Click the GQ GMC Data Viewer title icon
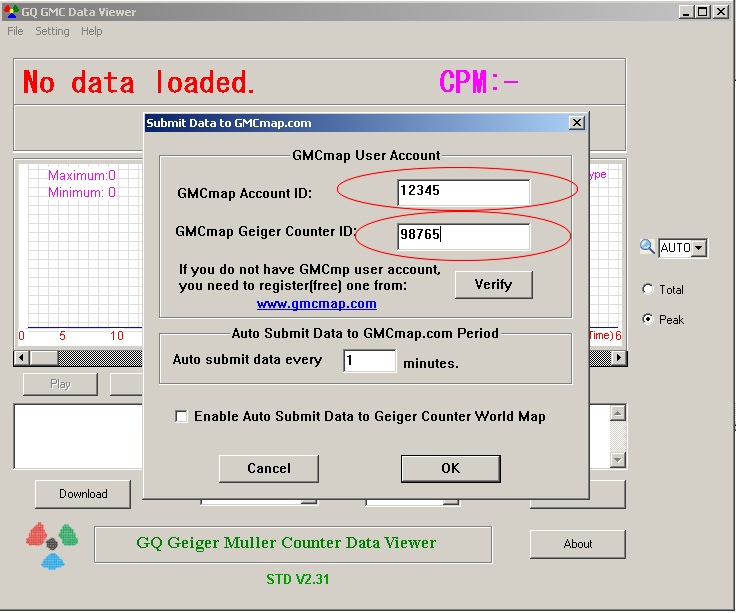Image resolution: width=736 pixels, height=613 pixels. pos(11,11)
